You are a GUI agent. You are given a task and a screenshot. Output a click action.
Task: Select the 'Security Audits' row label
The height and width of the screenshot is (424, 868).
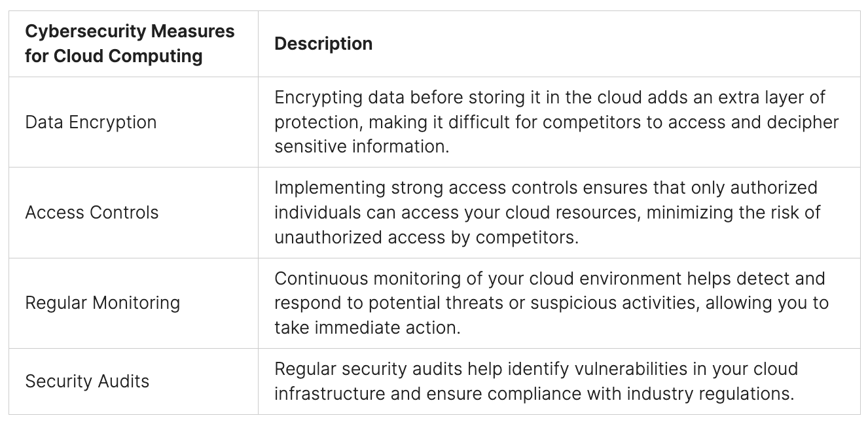(87, 381)
